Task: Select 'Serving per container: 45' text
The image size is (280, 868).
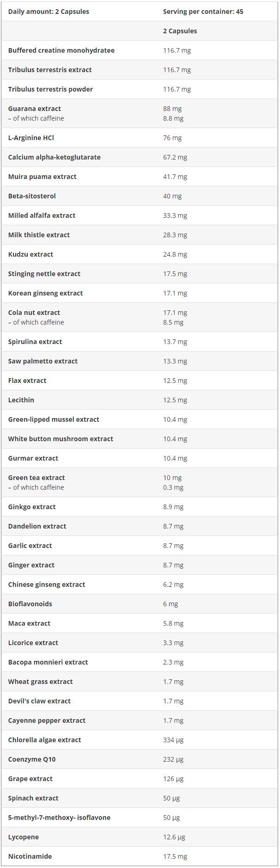Action: [x=203, y=12]
